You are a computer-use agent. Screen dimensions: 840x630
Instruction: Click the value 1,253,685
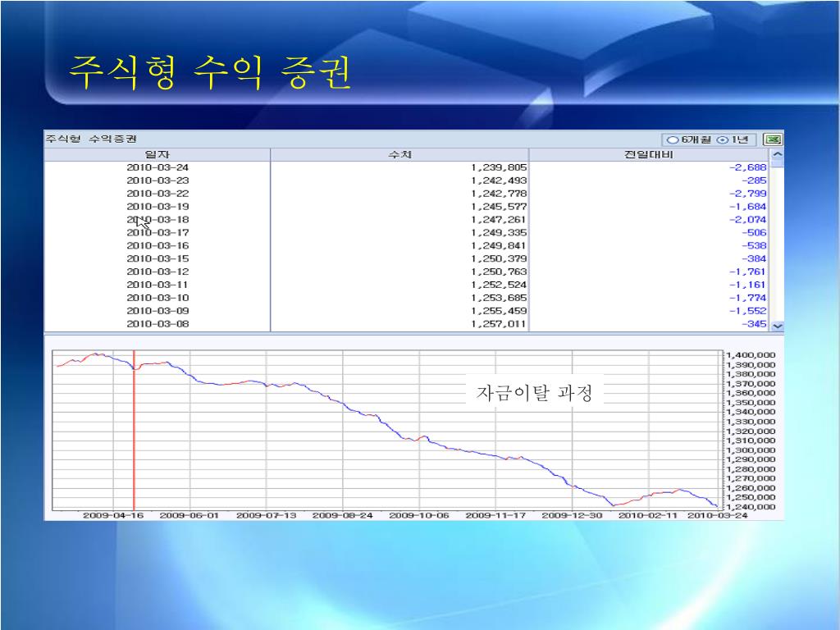click(499, 298)
